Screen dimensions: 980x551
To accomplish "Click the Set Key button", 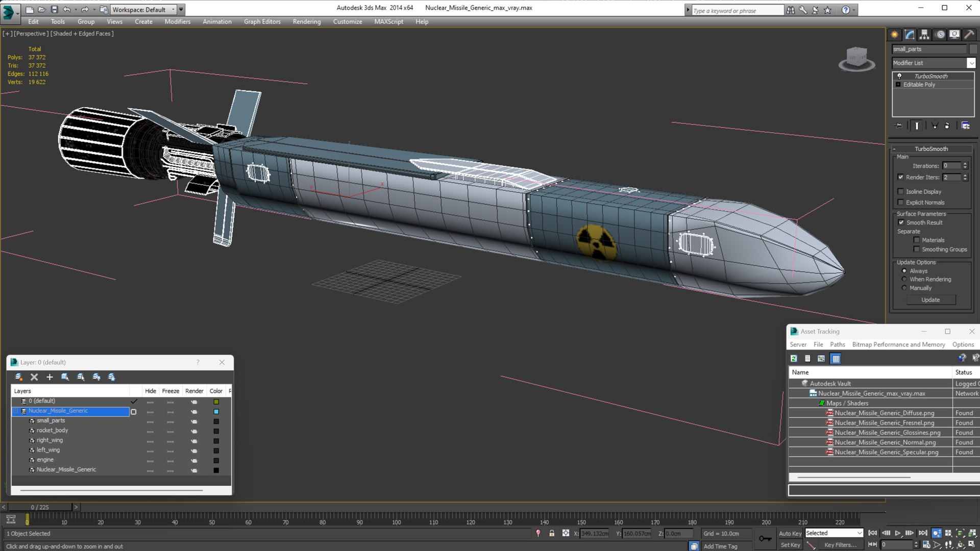I will coord(790,545).
